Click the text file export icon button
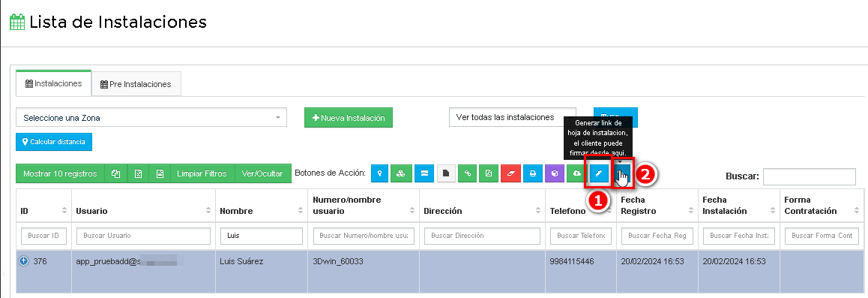Screen dimensions: 868x298 click(x=160, y=173)
